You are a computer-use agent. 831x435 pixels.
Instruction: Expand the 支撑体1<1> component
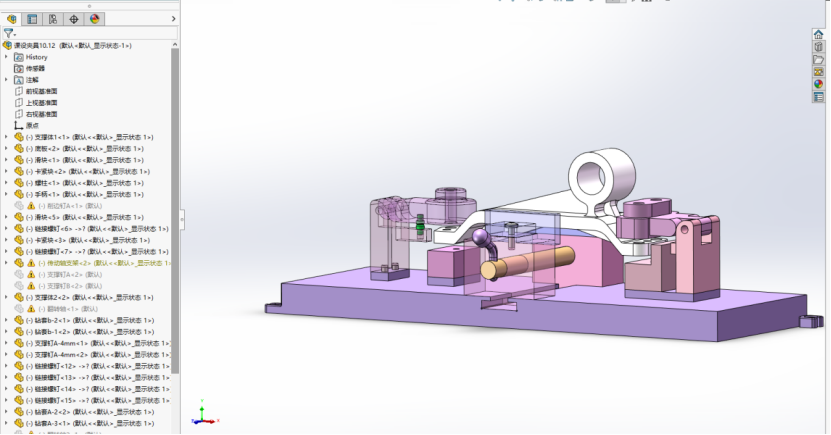tap(6, 137)
